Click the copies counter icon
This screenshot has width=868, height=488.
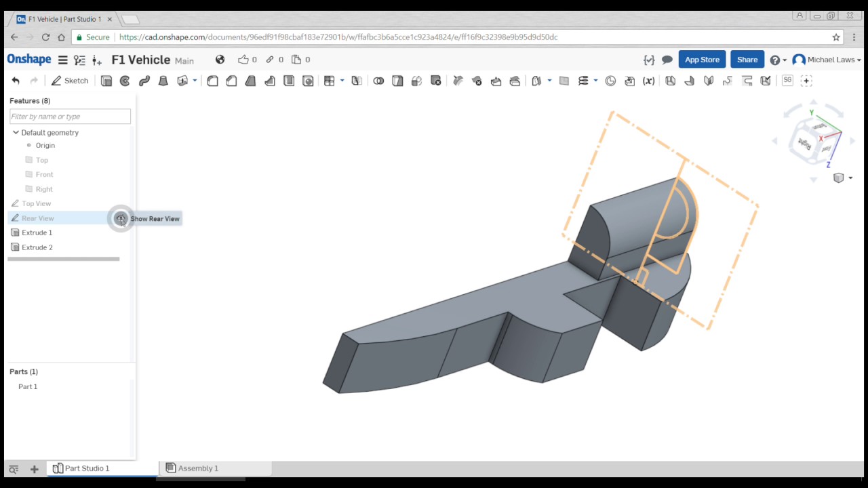(300, 60)
